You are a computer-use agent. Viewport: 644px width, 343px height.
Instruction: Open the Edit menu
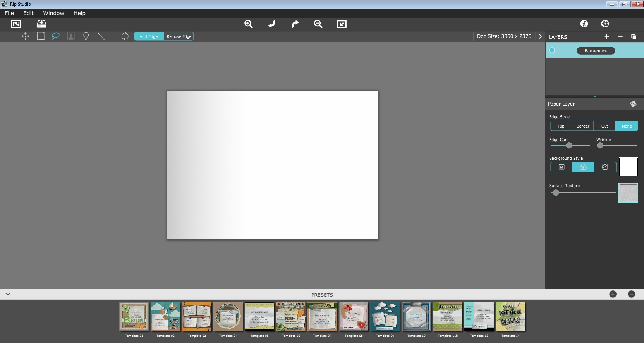(x=28, y=13)
